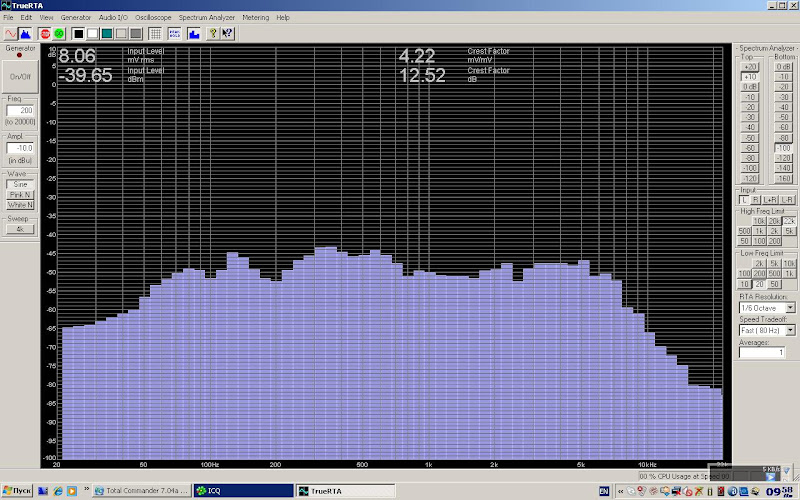
Task: Click the yellow question mark help icon
Action: tap(212, 33)
